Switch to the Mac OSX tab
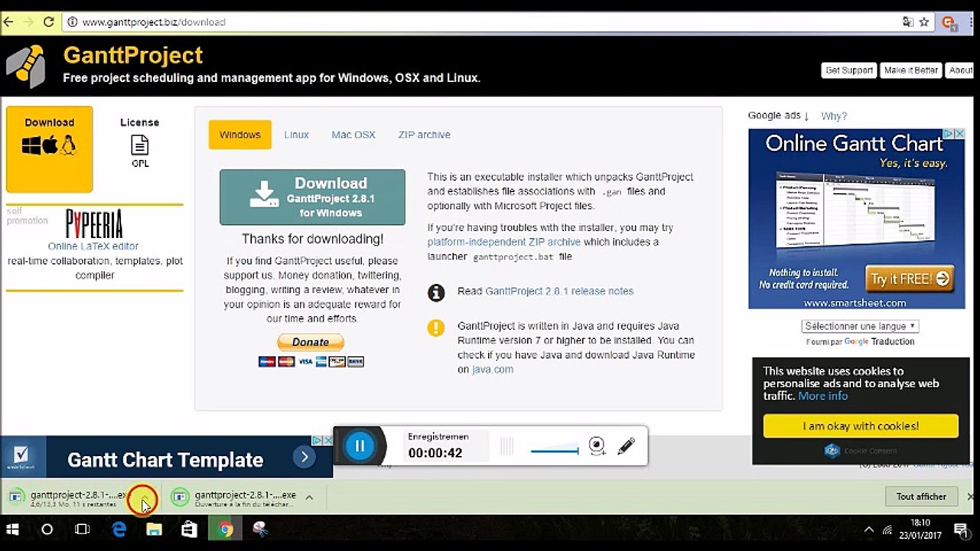 pos(353,135)
